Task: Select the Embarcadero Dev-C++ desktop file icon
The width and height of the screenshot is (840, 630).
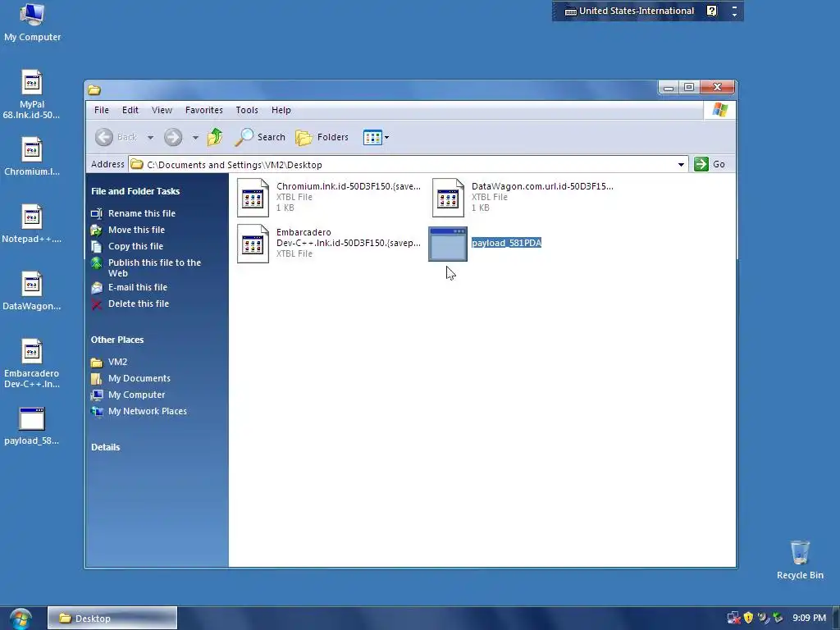Action: tap(32, 351)
